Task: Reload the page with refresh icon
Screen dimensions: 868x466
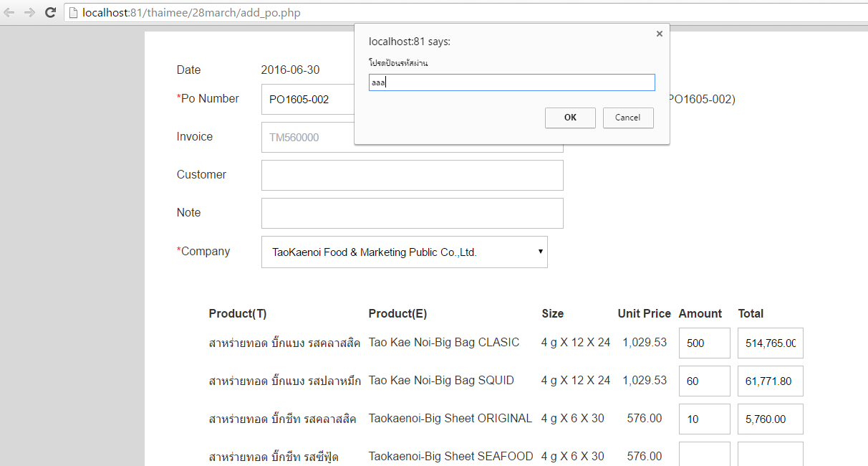Action: (x=50, y=12)
